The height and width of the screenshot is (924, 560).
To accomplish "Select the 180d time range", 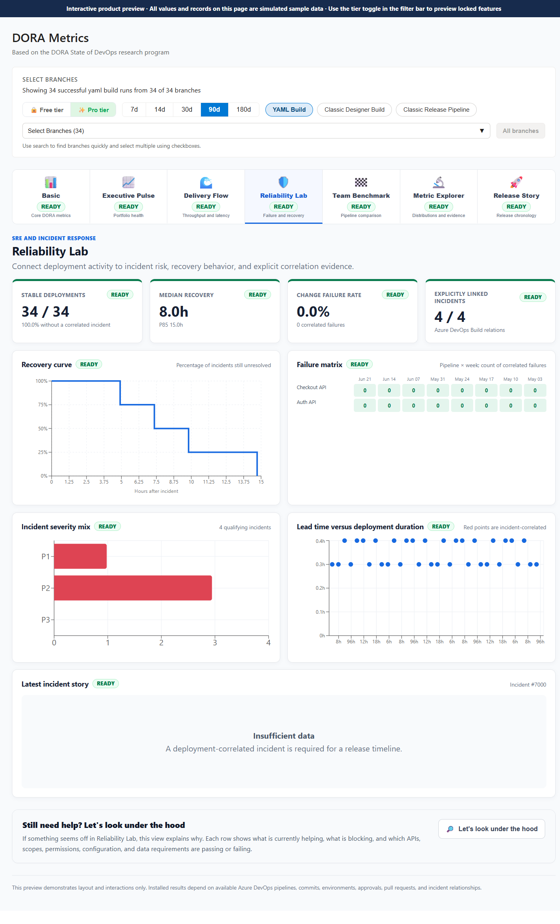I will 244,110.
